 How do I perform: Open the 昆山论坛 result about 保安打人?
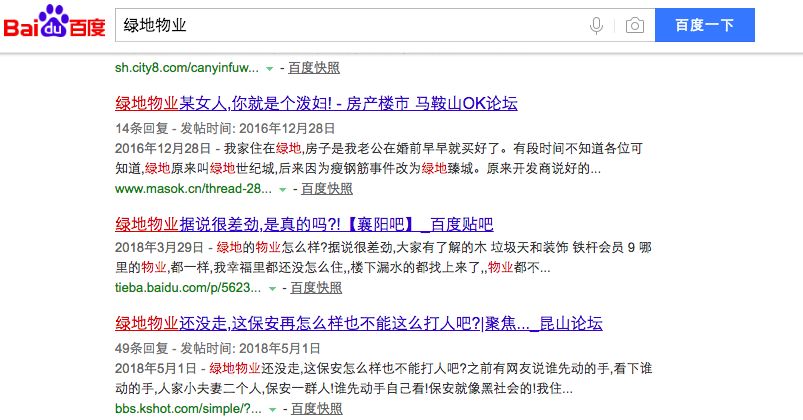click(x=358, y=323)
